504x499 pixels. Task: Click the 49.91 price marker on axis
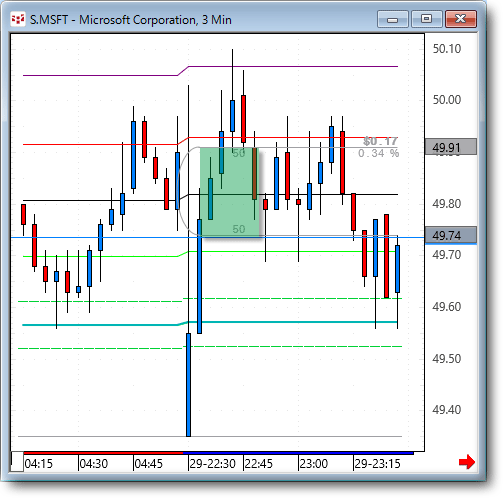click(x=451, y=147)
